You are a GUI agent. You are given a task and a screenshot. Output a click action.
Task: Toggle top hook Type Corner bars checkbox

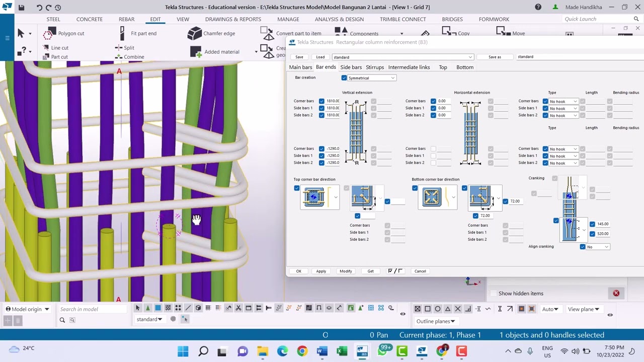point(545,101)
